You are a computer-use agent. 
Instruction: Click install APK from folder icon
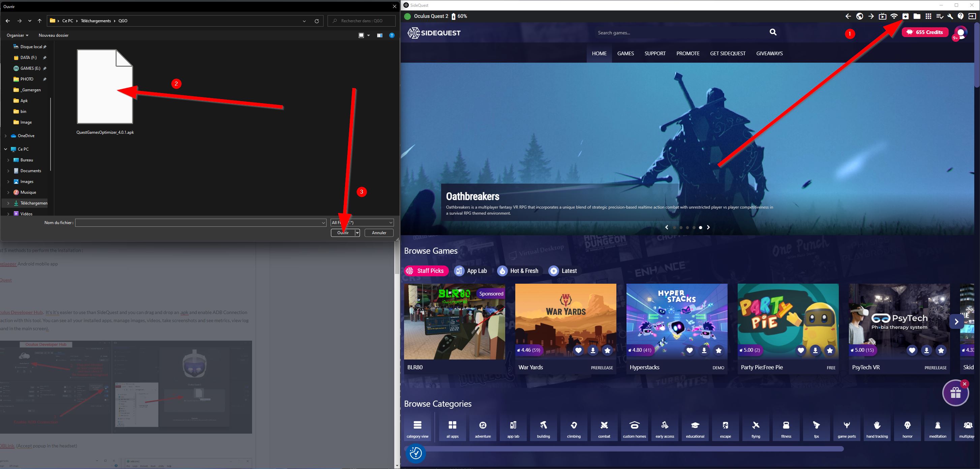pos(906,17)
